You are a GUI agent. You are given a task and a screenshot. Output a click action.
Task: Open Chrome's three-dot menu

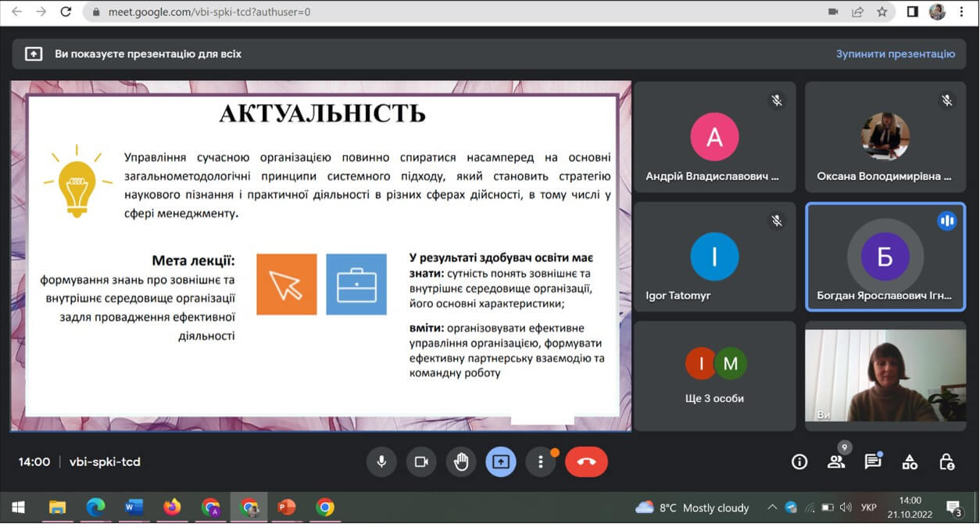961,13
